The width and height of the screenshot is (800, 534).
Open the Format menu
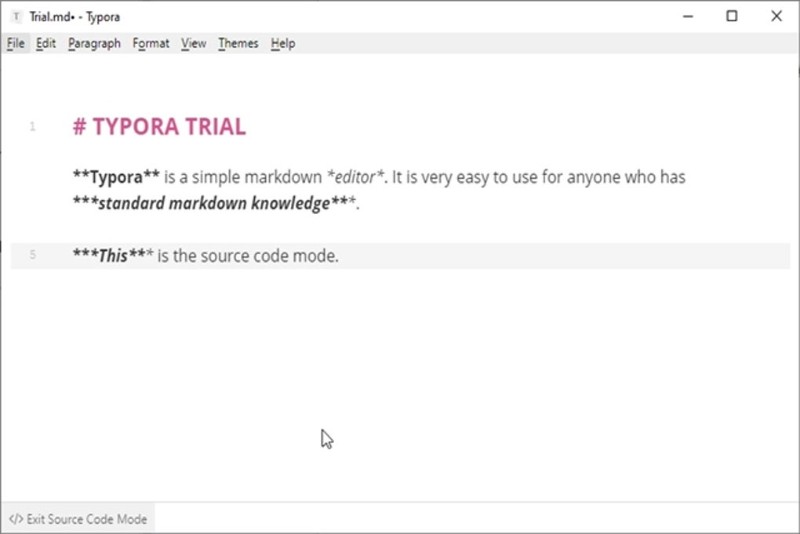click(x=151, y=43)
